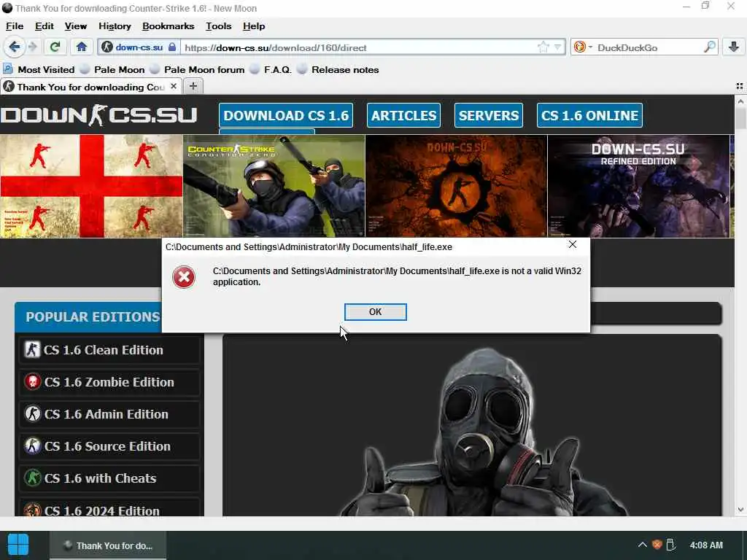Open the ARTICLES page
The image size is (747, 560).
tap(403, 115)
